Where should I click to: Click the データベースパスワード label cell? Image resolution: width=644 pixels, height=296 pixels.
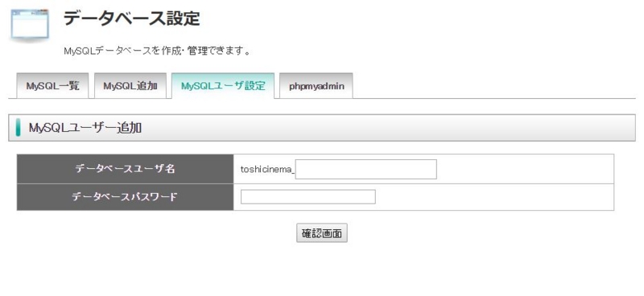[126, 197]
